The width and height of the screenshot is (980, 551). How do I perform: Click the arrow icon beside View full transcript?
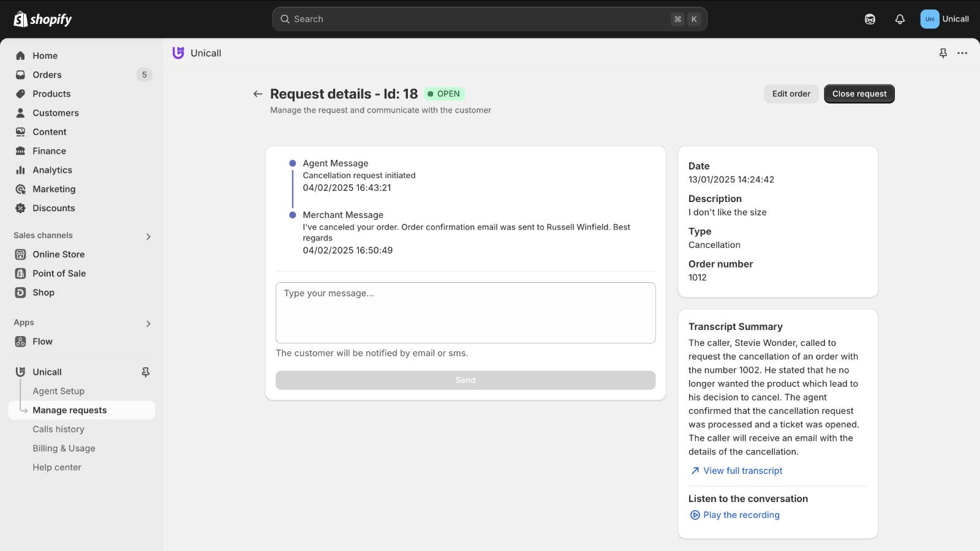[695, 470]
